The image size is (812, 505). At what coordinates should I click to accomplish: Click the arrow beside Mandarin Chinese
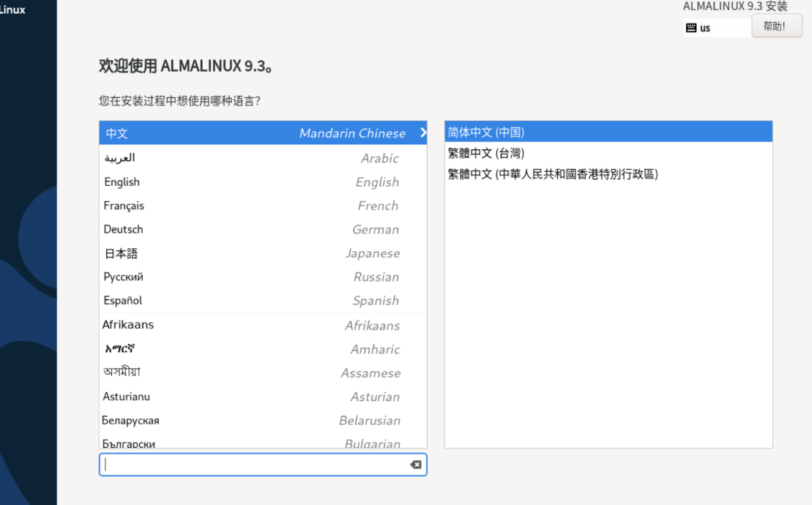pos(423,132)
